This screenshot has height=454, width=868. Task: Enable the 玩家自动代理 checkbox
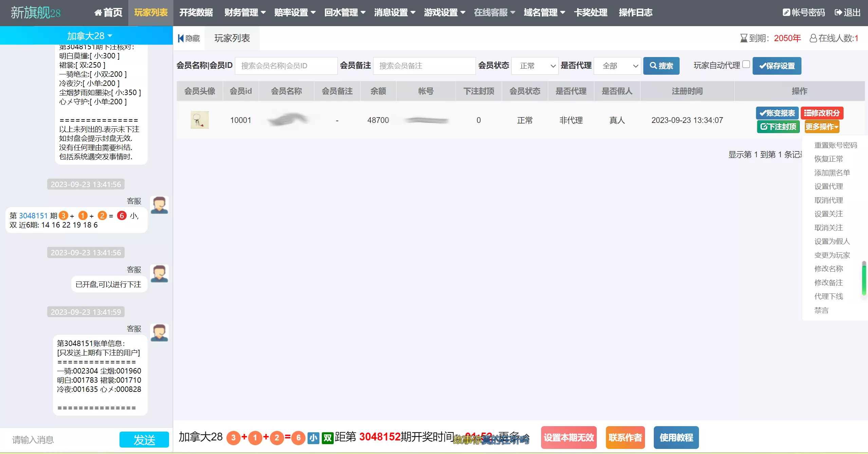(x=746, y=64)
